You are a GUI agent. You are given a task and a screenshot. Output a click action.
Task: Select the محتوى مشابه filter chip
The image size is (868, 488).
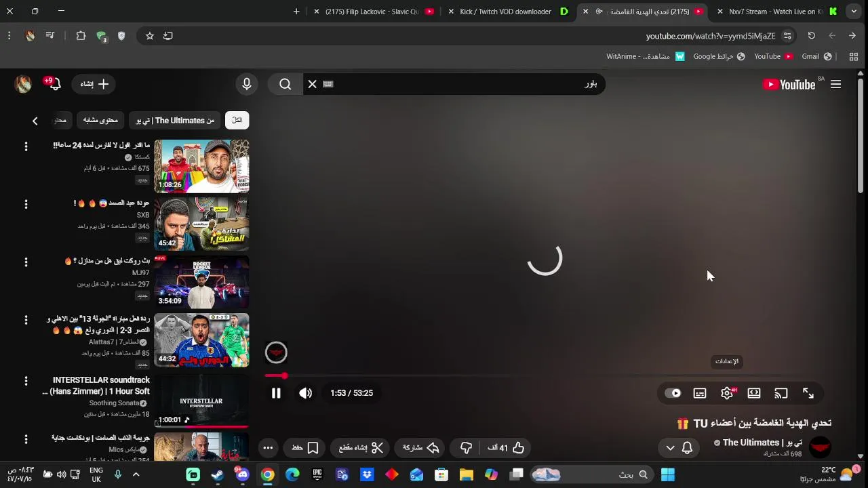[x=100, y=120]
